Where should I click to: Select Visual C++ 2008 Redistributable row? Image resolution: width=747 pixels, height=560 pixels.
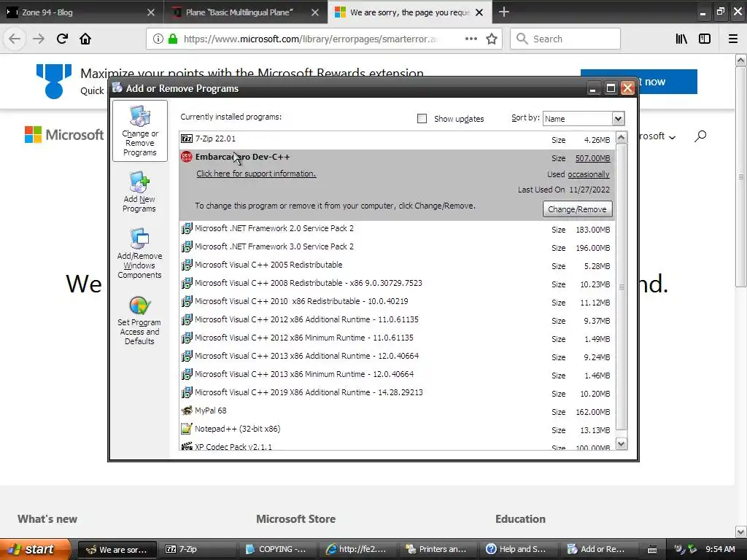point(397,284)
